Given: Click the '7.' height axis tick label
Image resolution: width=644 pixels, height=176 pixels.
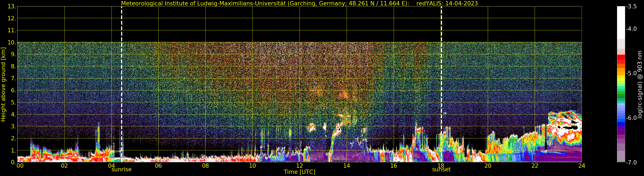Looking at the screenshot, I should [13, 78].
